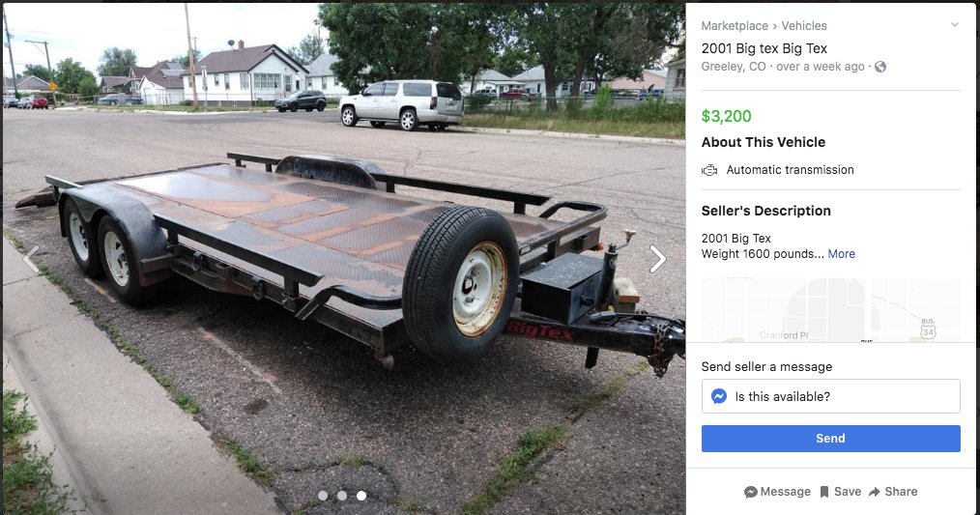Click the Share text link
980x515 pixels.
[901, 492]
